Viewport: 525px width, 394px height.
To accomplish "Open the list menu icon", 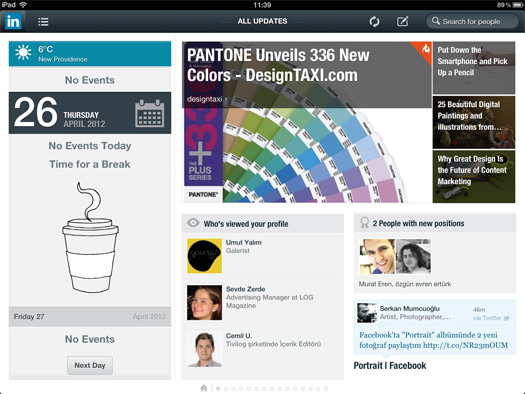I will [x=43, y=22].
